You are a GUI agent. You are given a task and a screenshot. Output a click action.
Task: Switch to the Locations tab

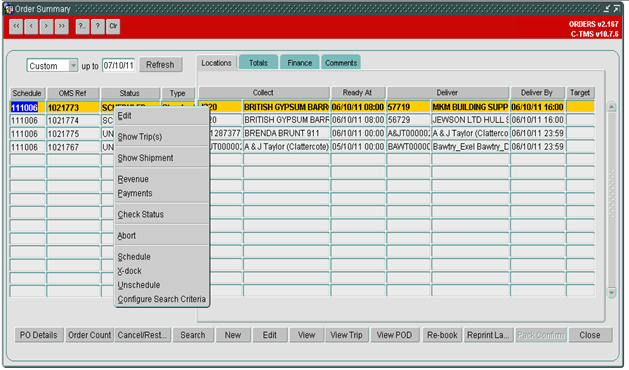click(217, 63)
